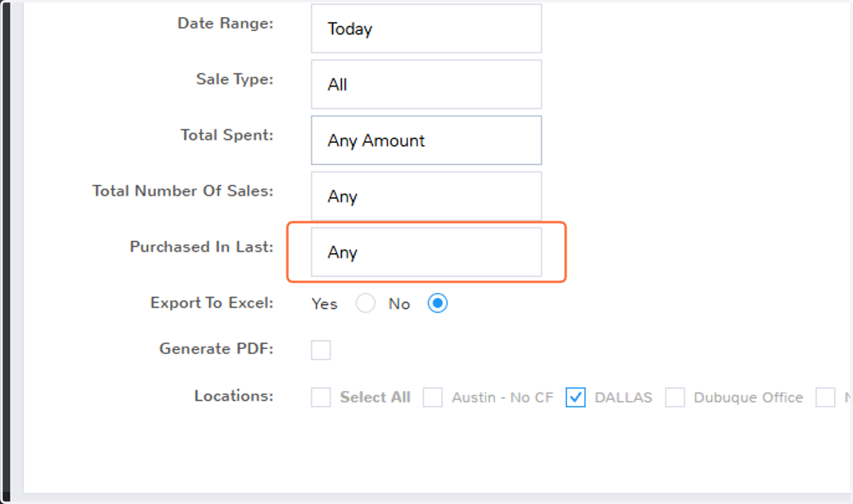Click the Export To Excel label
Viewport: 853px width, 504px height.
tap(212, 303)
